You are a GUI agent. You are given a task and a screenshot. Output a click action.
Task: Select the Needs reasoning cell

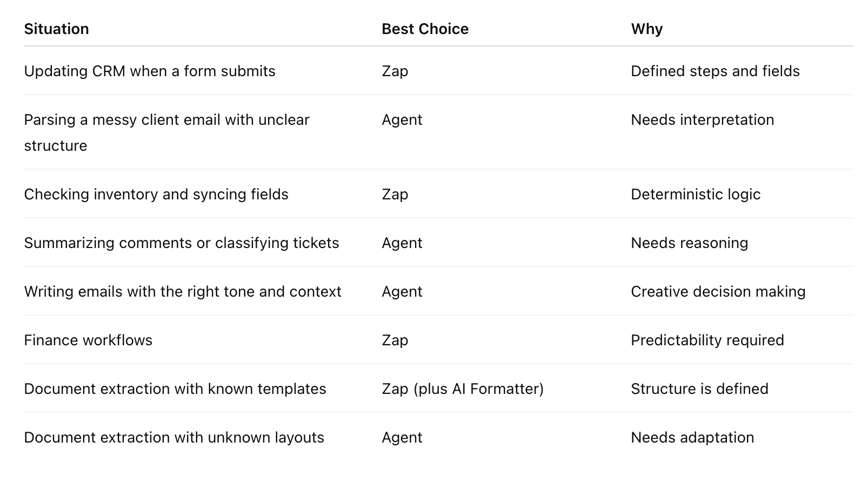pyautogui.click(x=689, y=243)
